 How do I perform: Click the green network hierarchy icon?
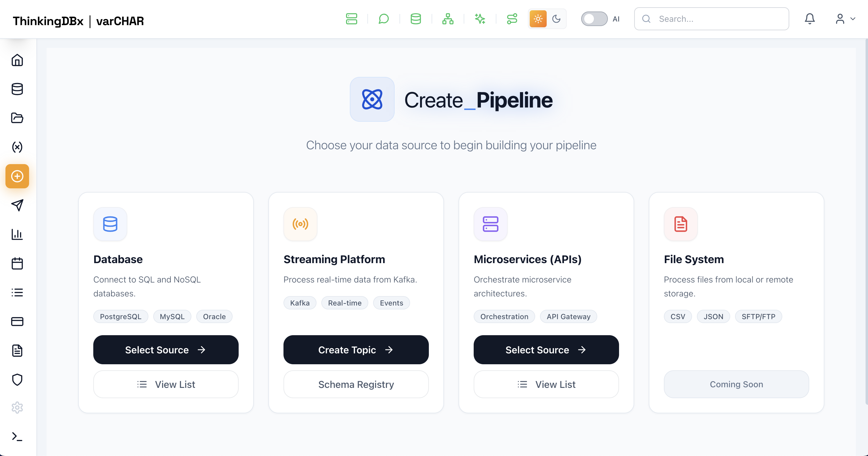click(448, 19)
